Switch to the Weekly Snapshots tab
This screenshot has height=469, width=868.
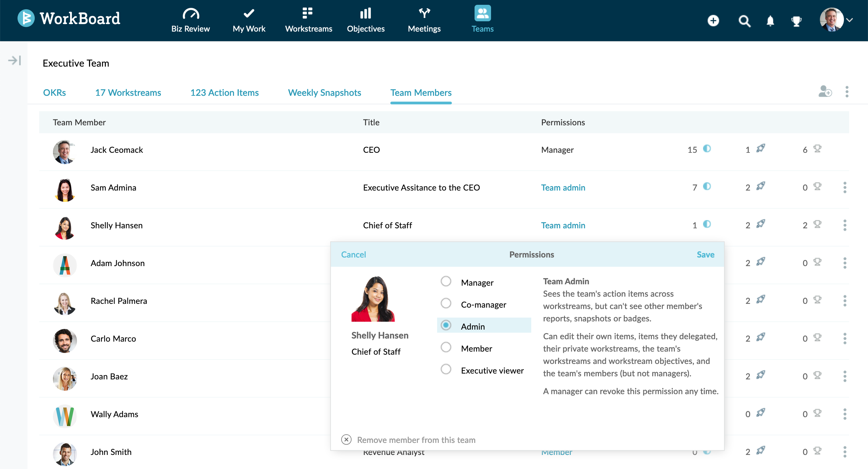coord(324,93)
